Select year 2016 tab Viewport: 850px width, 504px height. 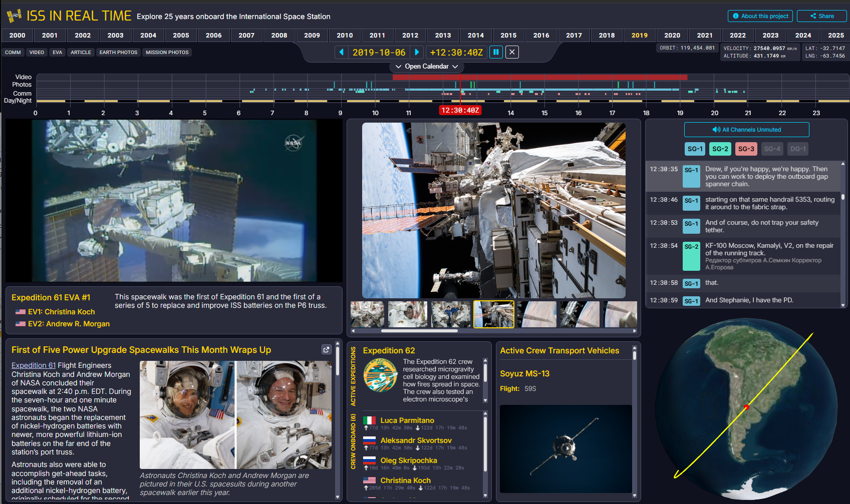pyautogui.click(x=541, y=35)
